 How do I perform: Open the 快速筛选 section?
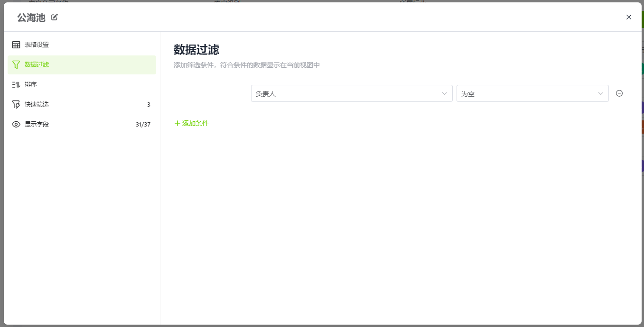click(x=82, y=105)
